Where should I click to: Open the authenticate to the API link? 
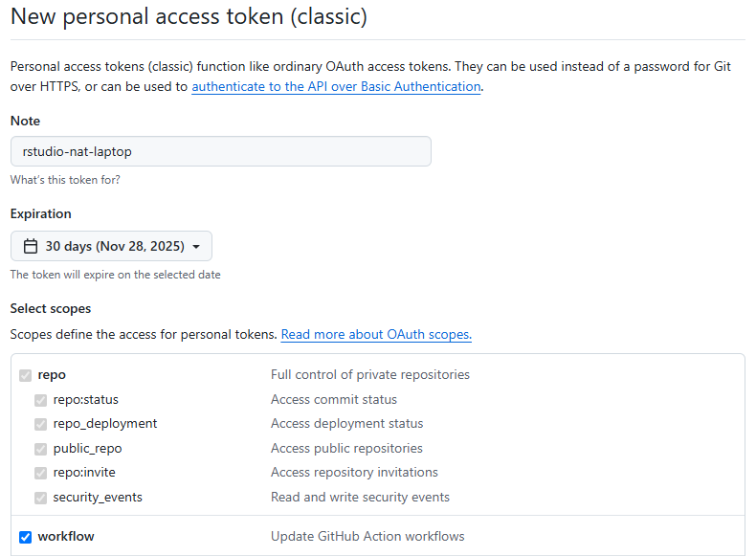(336, 86)
